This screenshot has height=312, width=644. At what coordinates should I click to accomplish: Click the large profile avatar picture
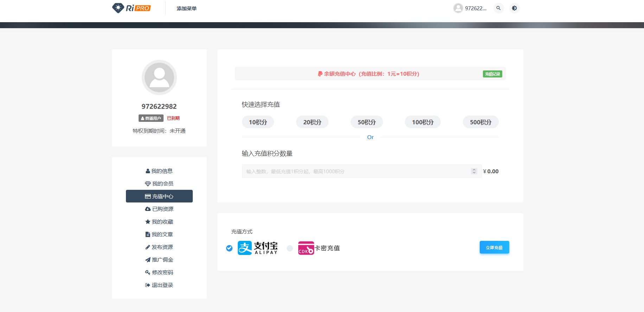tap(159, 77)
